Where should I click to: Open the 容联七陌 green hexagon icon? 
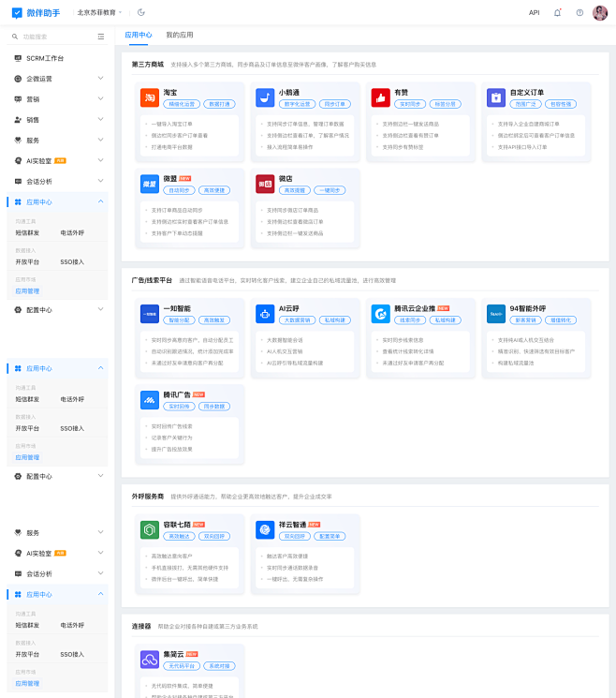tap(150, 529)
